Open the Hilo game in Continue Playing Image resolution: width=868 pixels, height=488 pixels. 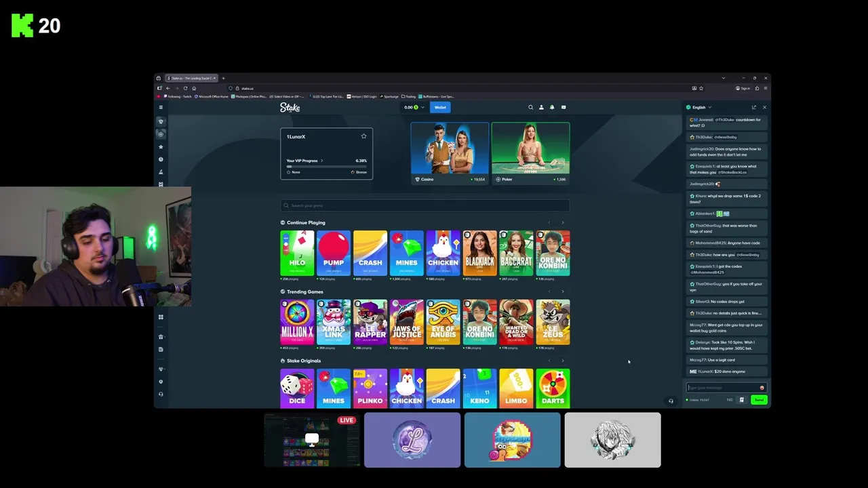297,253
